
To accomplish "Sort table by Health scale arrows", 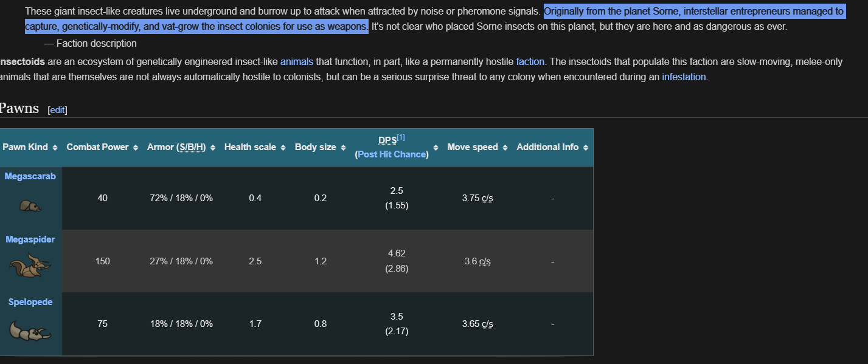I will (x=283, y=148).
